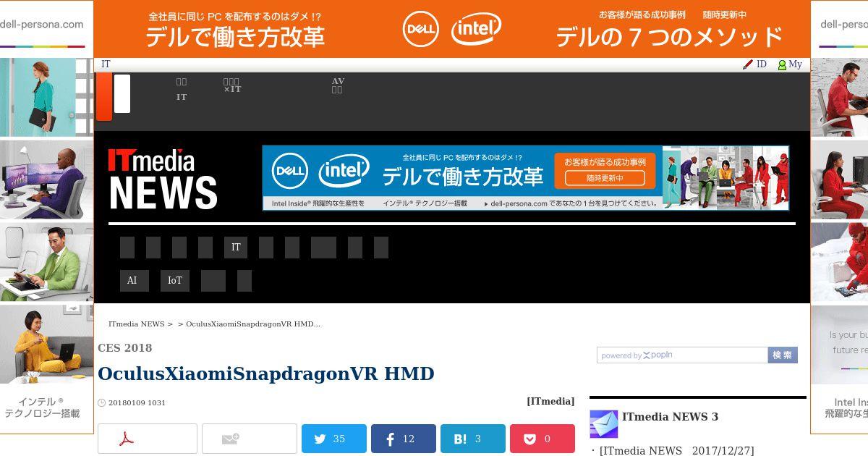This screenshot has height=456, width=868.
Task: Click the ITmedia NEWS breadcrumb link
Action: tap(137, 324)
